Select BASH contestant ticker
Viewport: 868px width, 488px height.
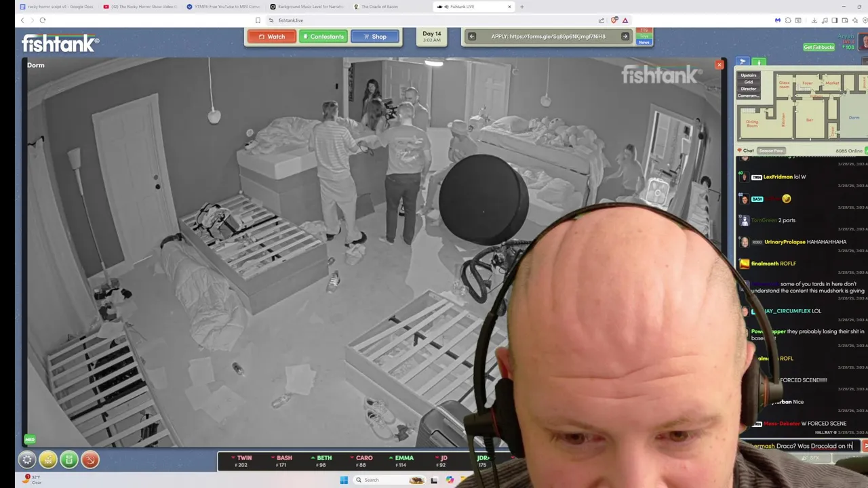coord(281,462)
